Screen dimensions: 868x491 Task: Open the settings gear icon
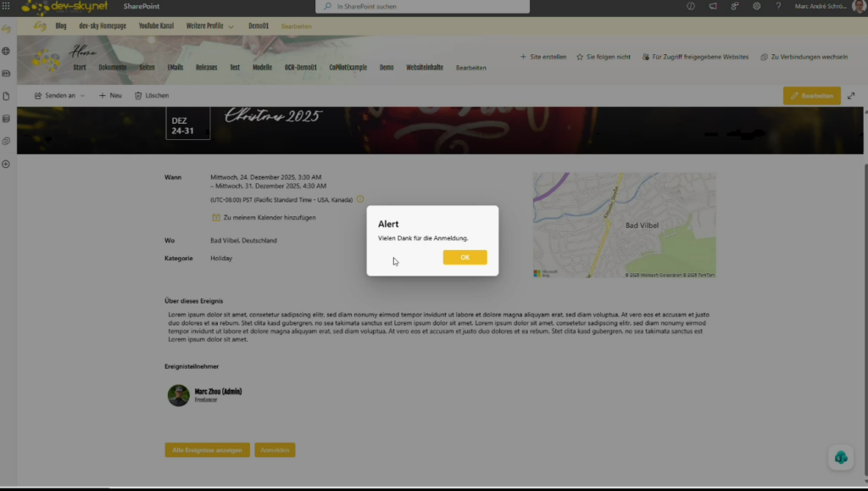coord(757,6)
